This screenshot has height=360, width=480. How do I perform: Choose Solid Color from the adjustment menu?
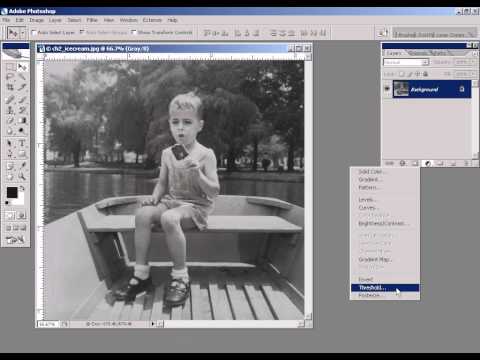(x=385, y=172)
